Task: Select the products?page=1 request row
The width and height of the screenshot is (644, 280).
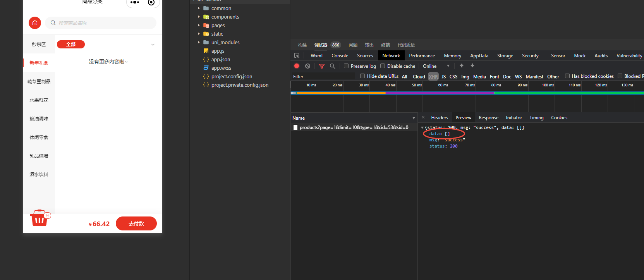Action: [354, 127]
